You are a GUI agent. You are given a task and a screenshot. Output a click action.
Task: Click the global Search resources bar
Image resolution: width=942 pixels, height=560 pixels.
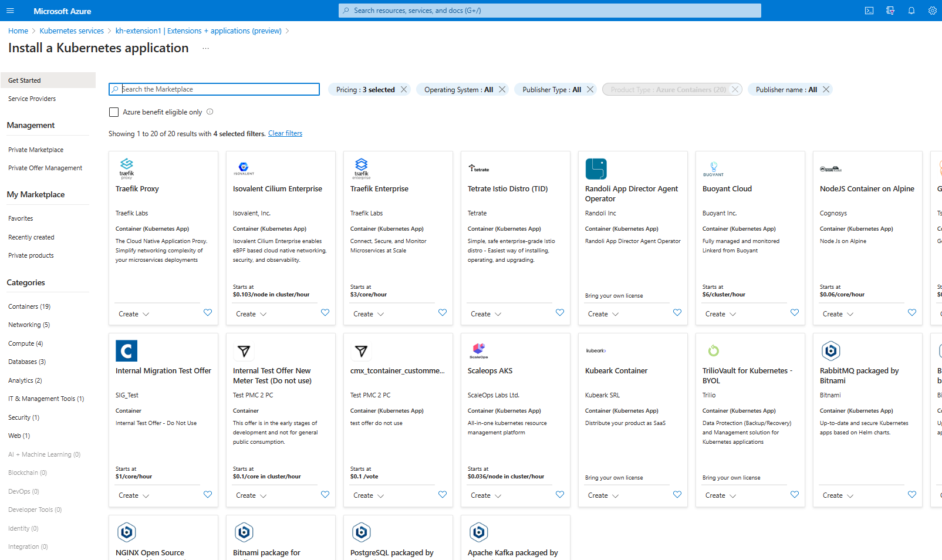pos(550,11)
